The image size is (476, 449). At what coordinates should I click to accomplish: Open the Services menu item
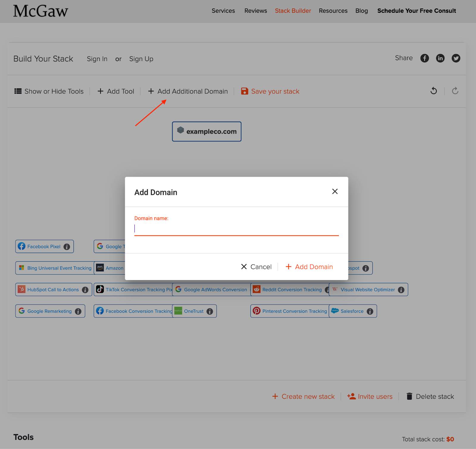point(223,11)
